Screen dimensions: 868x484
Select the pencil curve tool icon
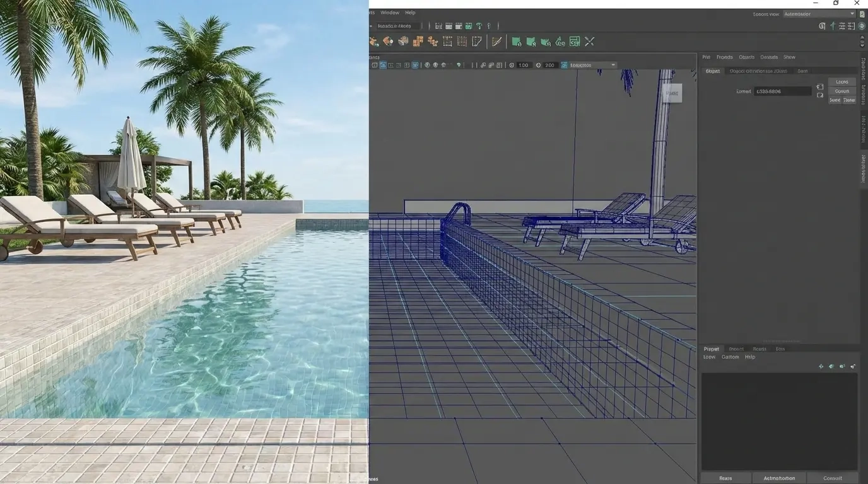coord(497,42)
